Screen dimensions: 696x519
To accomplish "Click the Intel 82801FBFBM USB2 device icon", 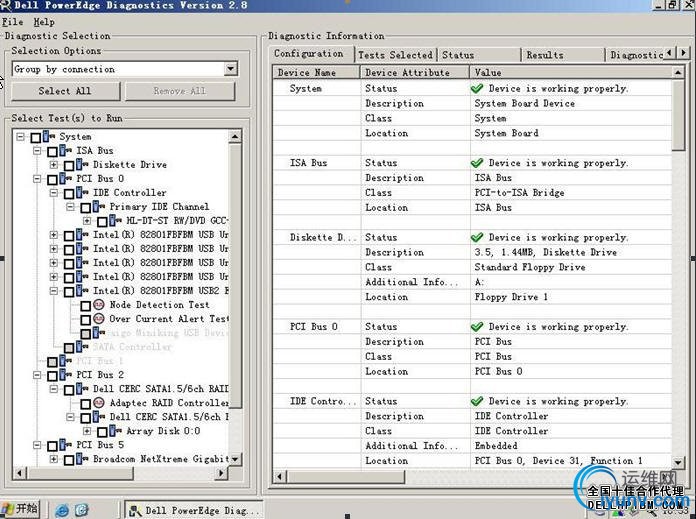I will 82,291.
